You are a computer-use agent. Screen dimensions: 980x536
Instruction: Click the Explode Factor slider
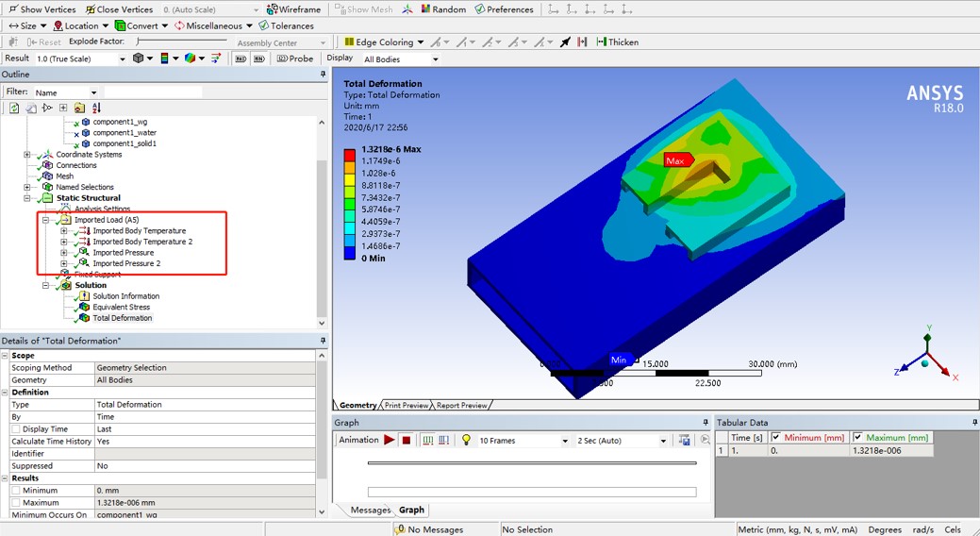pos(179,42)
